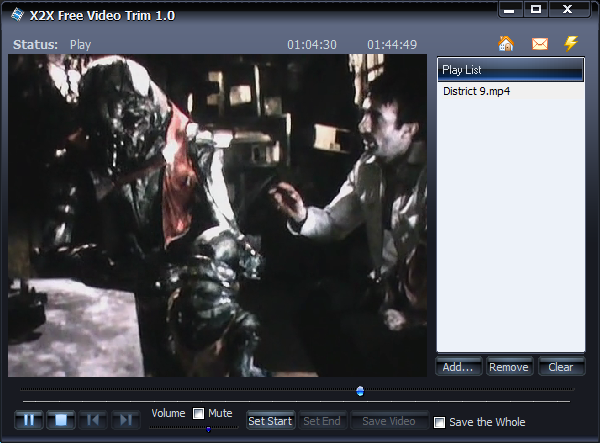
Task: Click the video preview area
Action: click(217, 215)
